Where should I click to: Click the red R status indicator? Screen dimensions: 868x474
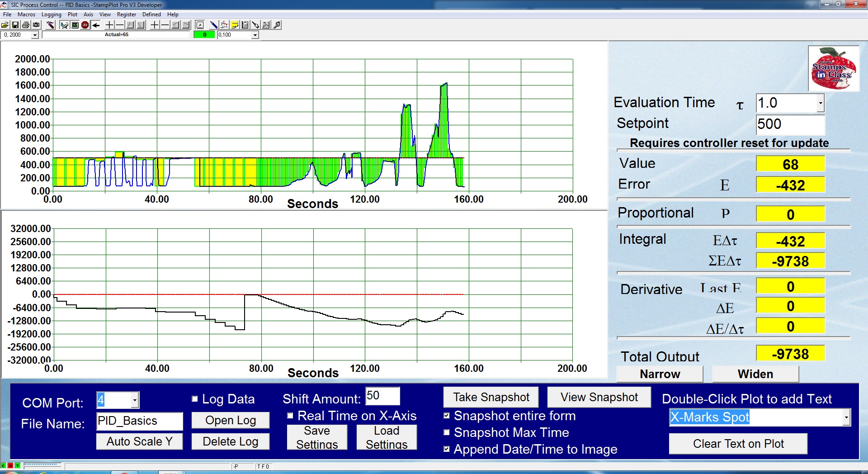point(10,465)
